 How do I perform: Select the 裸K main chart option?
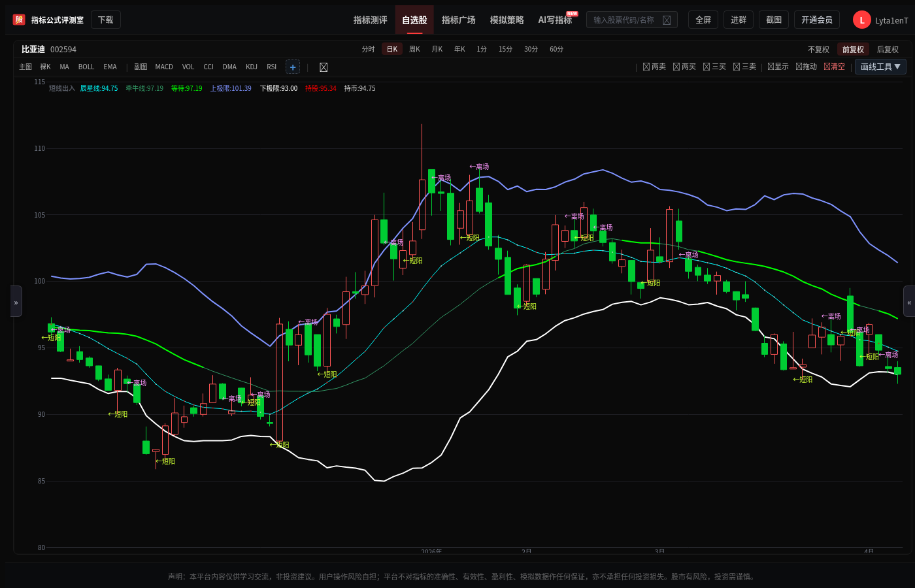pos(45,67)
